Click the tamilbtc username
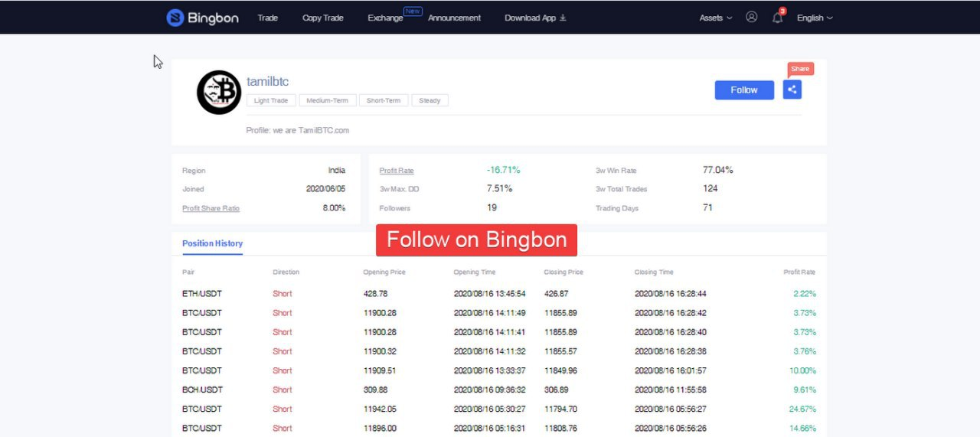980x437 pixels. click(x=267, y=82)
